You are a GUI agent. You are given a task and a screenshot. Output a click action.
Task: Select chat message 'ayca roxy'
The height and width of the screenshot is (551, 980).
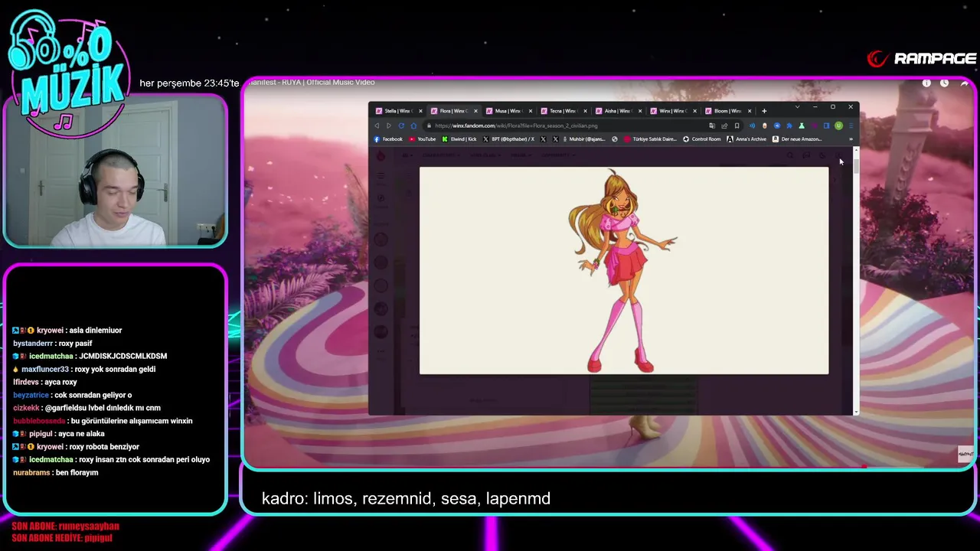(x=60, y=382)
